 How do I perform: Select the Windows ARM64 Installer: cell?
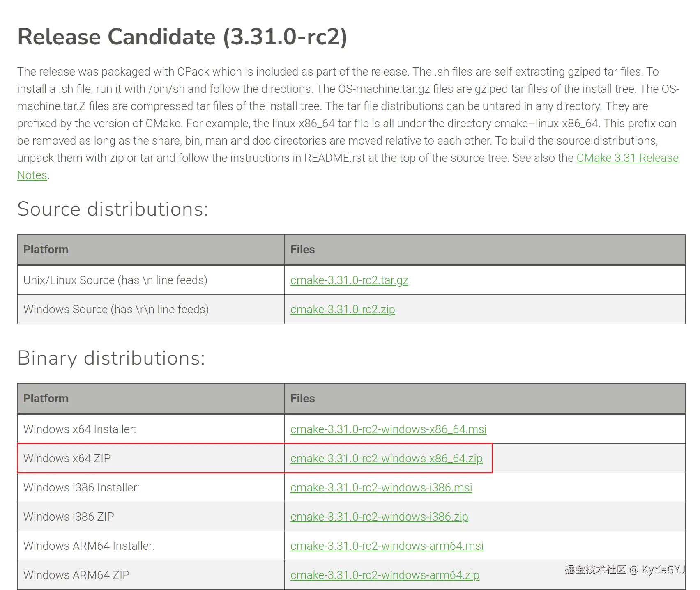click(x=151, y=546)
